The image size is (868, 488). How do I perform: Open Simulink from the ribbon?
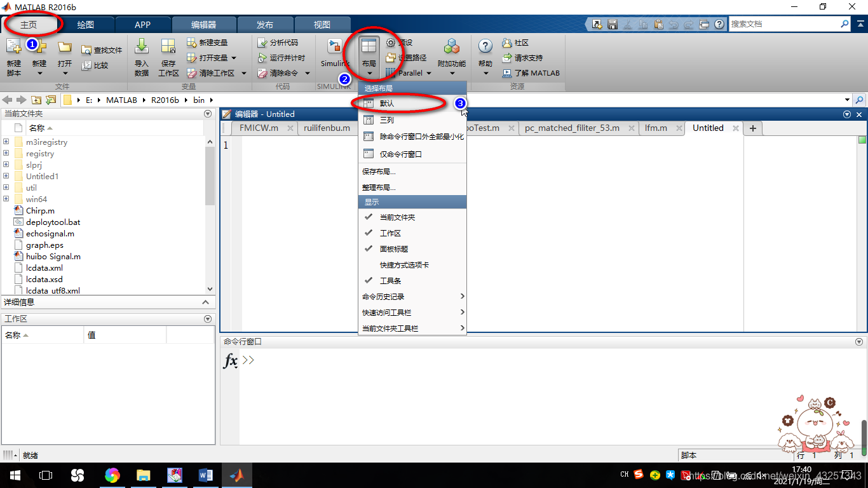point(335,53)
